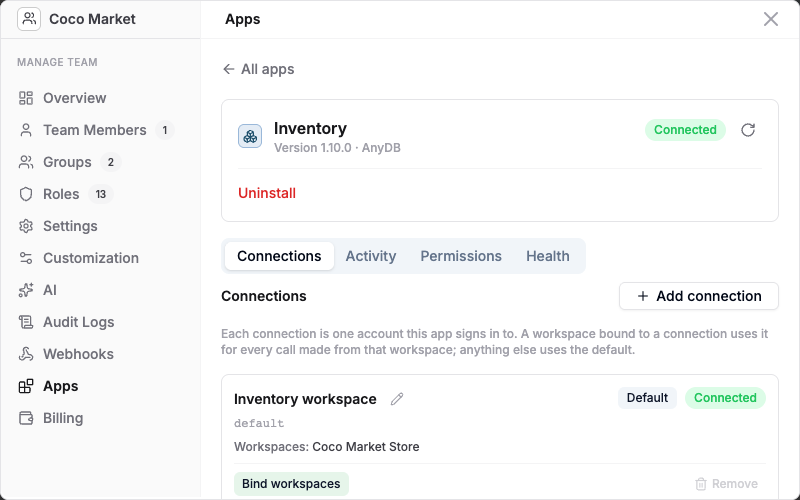Open Team Members page
Screen dimensions: 800x500
point(94,130)
